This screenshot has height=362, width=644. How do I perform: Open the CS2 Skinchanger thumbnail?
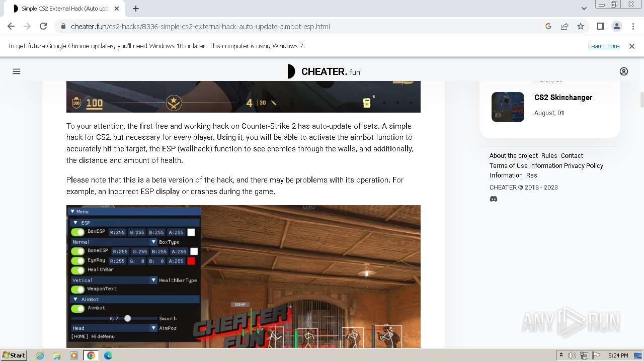(x=508, y=107)
